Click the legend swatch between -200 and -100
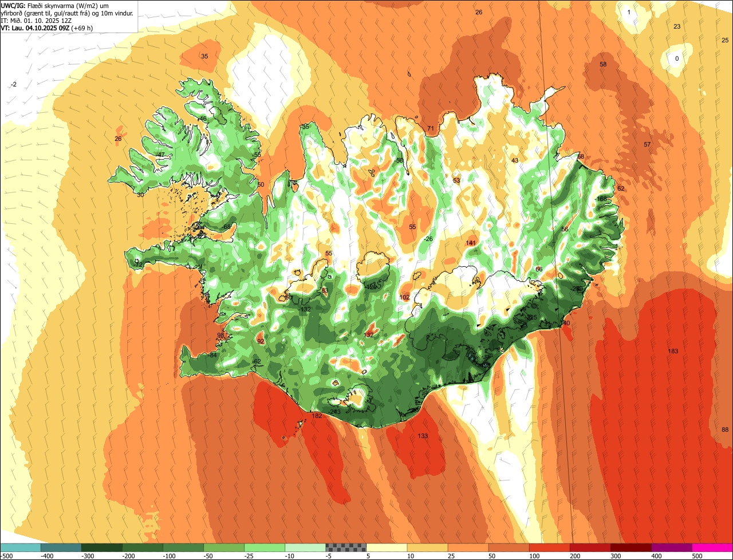733x560 pixels. tap(143, 547)
